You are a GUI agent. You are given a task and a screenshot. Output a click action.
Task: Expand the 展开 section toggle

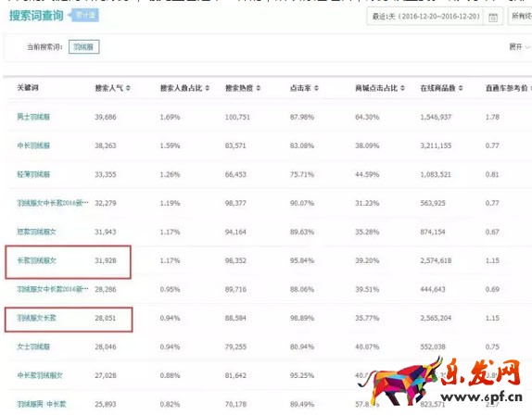[x=519, y=46]
